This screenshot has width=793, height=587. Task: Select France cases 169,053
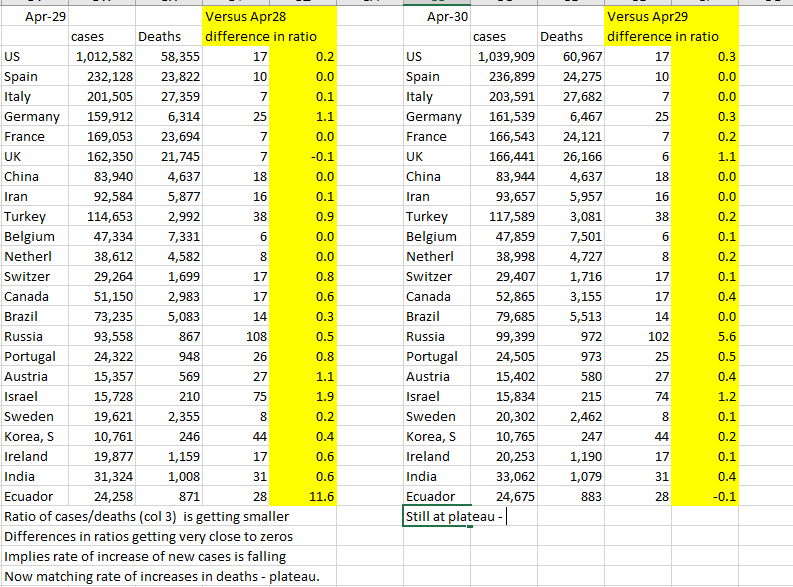click(x=102, y=137)
